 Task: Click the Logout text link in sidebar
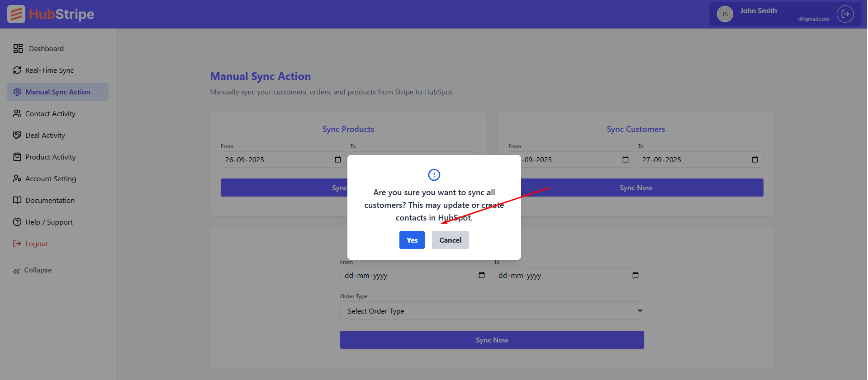tap(37, 244)
